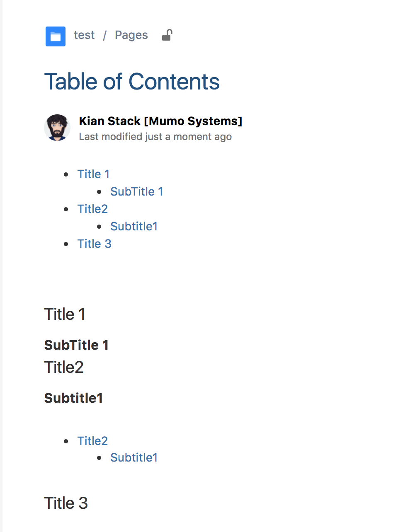
Task: Click the Subtitle1 bold heading
Action: (x=73, y=398)
